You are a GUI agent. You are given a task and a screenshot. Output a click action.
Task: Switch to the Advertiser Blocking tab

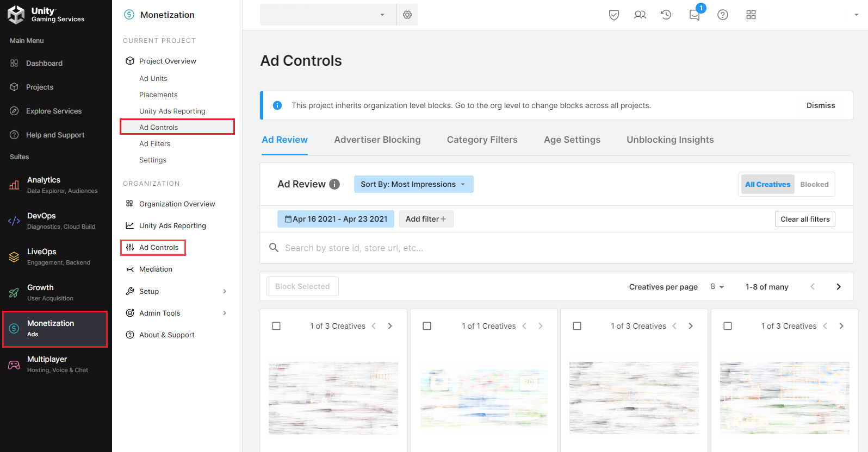click(377, 140)
